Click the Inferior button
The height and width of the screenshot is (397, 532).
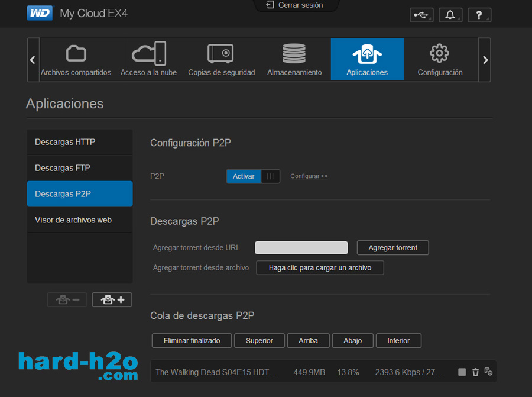click(x=398, y=341)
